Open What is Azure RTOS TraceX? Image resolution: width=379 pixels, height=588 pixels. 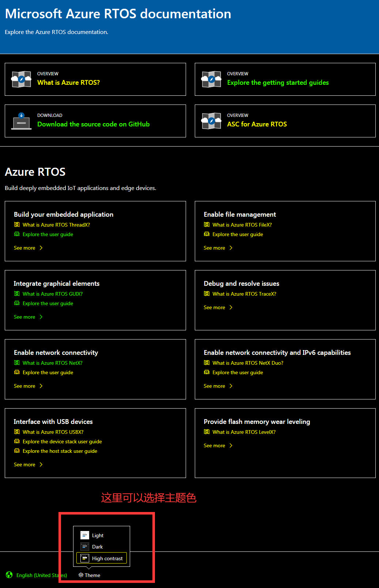coord(244,294)
